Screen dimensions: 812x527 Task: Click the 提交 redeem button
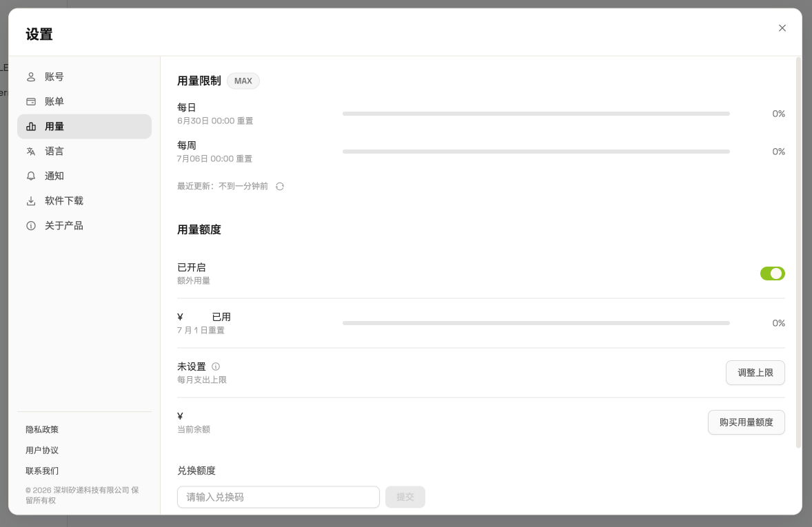point(405,497)
